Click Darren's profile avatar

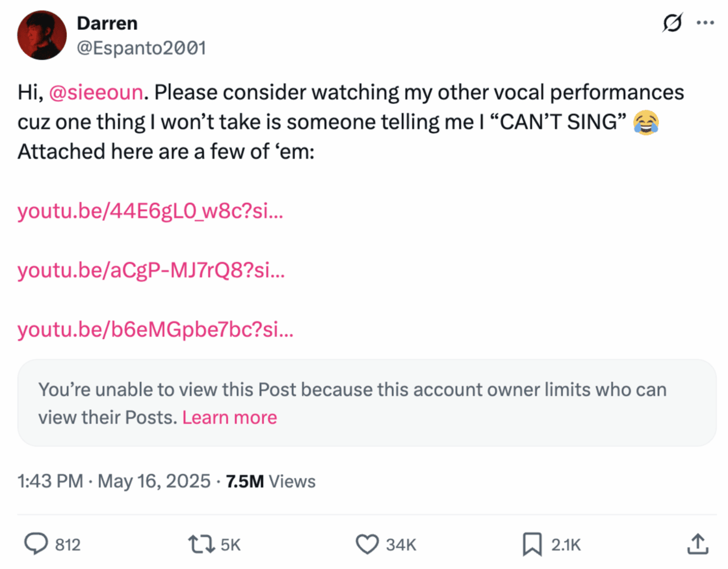[x=42, y=35]
